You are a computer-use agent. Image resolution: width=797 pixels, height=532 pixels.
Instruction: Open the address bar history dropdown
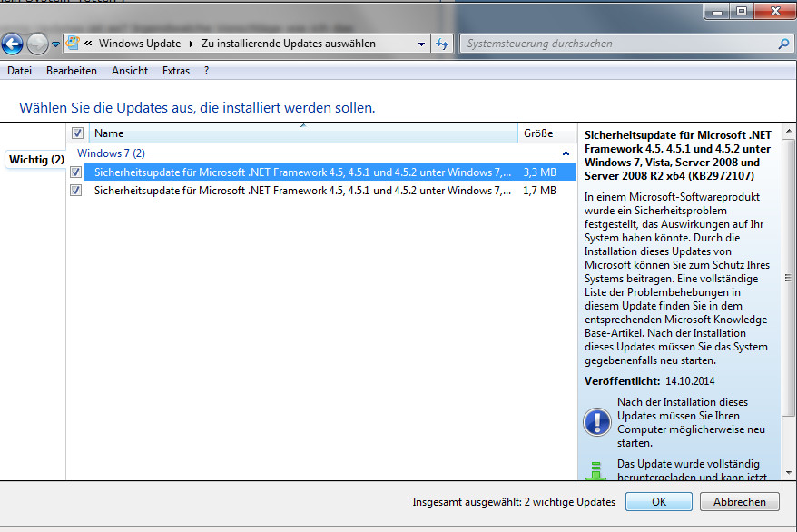421,44
